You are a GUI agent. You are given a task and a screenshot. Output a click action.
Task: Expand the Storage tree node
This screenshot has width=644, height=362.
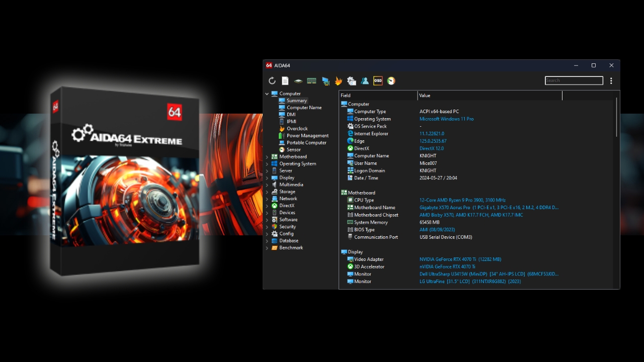pyautogui.click(x=267, y=192)
